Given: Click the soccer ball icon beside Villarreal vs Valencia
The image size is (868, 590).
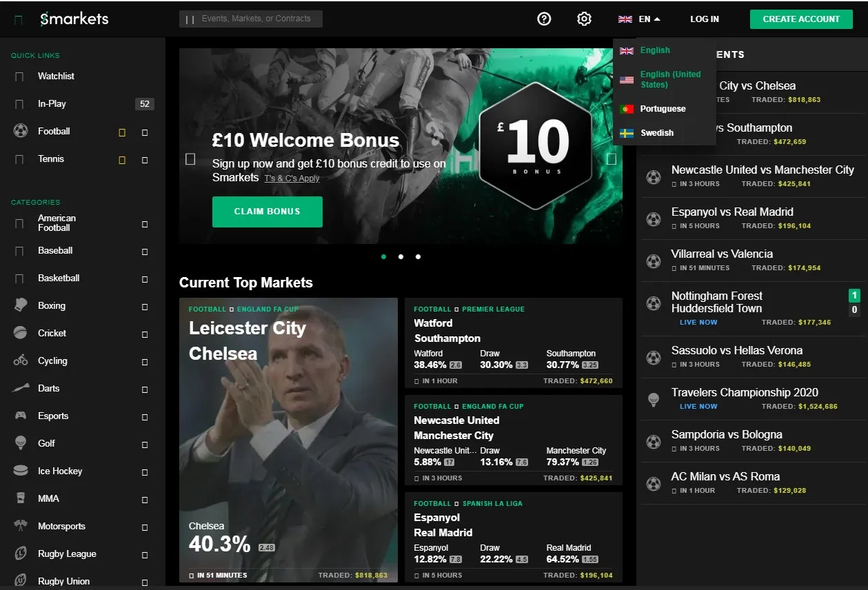Looking at the screenshot, I should pos(653,261).
